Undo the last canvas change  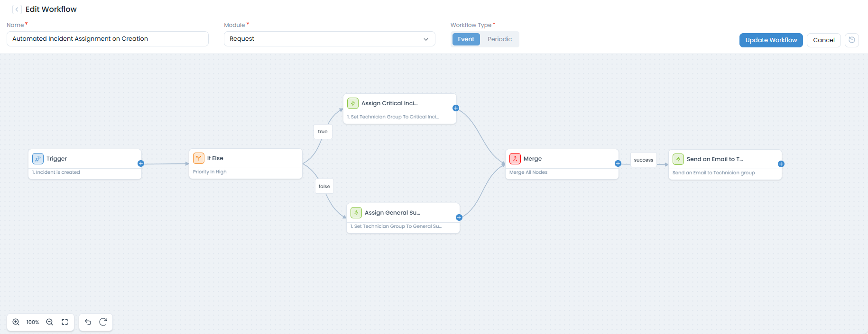(88, 322)
